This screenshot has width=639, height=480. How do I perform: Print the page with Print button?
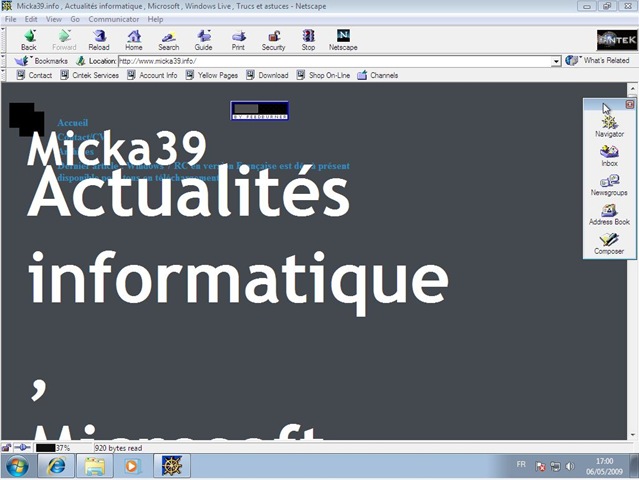coord(238,40)
